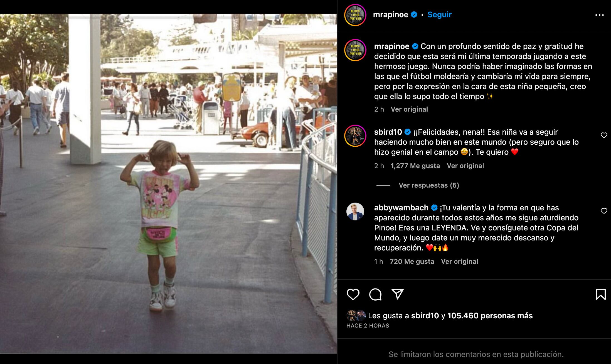Open the abbywambach username link

401,208
